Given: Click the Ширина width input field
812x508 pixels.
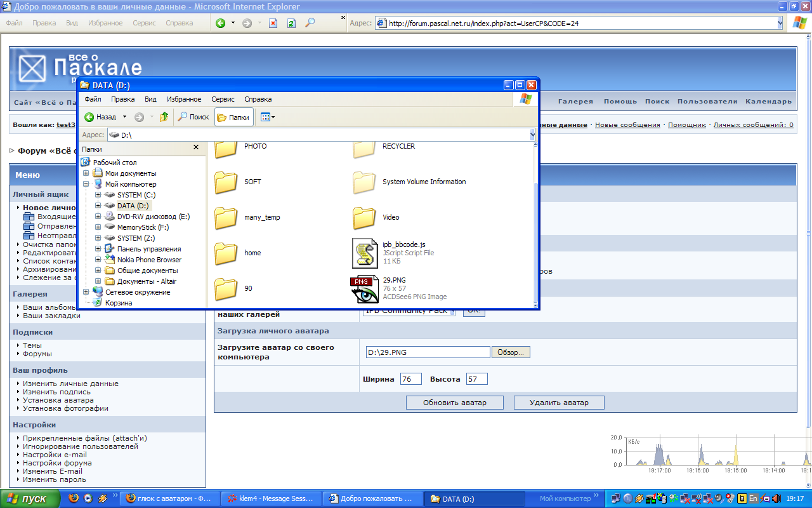Looking at the screenshot, I should point(410,379).
